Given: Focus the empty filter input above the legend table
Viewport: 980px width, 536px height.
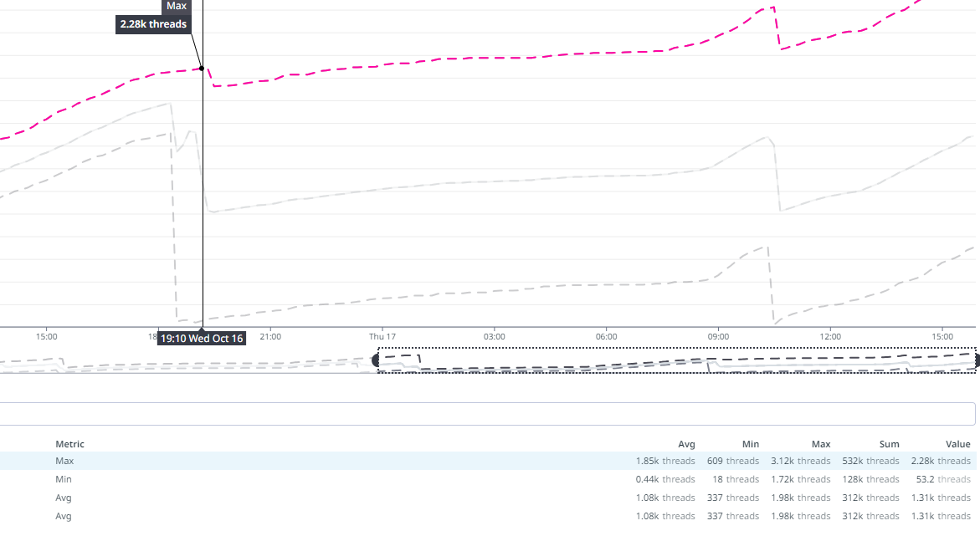Looking at the screenshot, I should tap(488, 414).
